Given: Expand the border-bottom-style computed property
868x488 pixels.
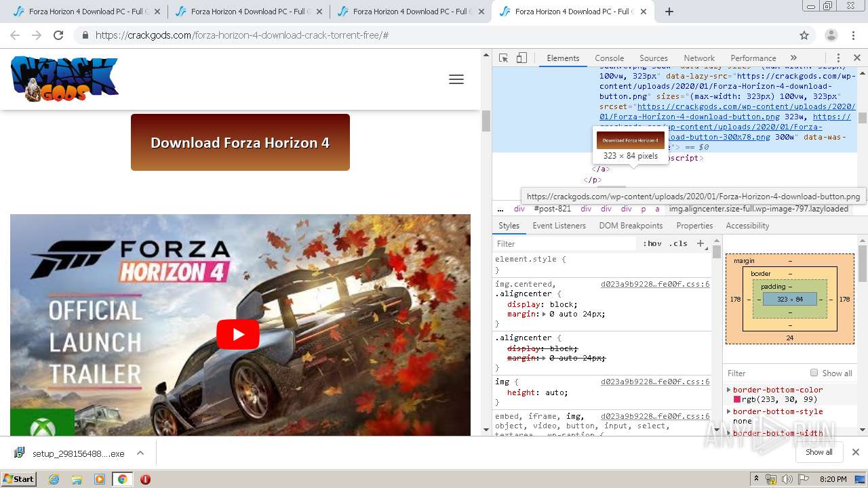Looking at the screenshot, I should click(729, 411).
